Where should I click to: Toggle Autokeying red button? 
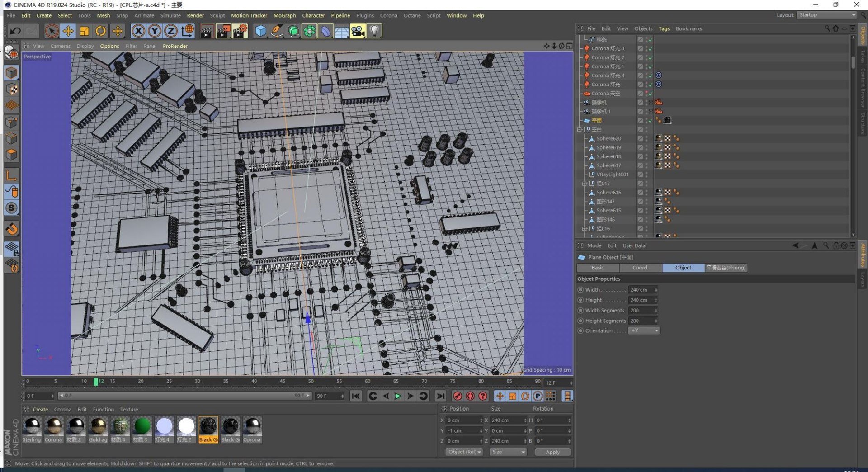click(x=470, y=396)
